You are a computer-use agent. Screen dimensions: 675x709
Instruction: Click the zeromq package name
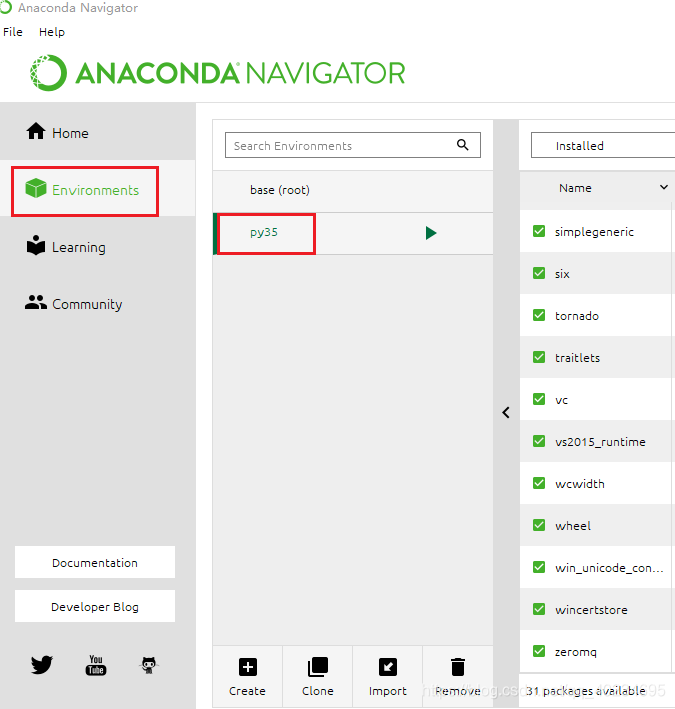(576, 652)
